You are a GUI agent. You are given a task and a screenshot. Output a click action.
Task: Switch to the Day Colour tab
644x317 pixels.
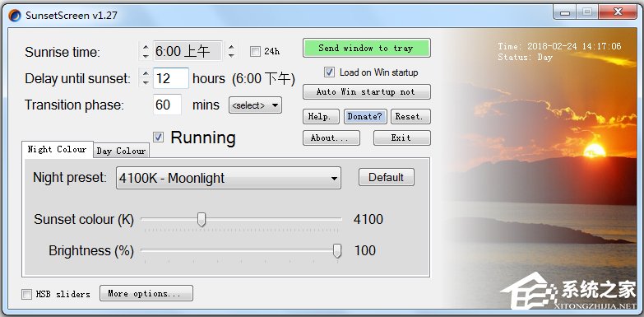pyautogui.click(x=121, y=151)
